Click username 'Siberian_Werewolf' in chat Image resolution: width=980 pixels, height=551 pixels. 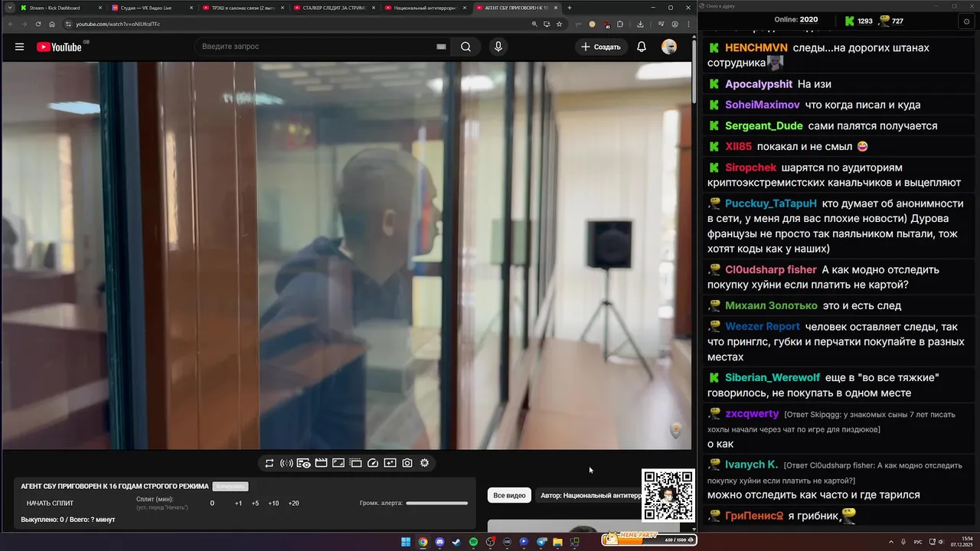coord(773,377)
